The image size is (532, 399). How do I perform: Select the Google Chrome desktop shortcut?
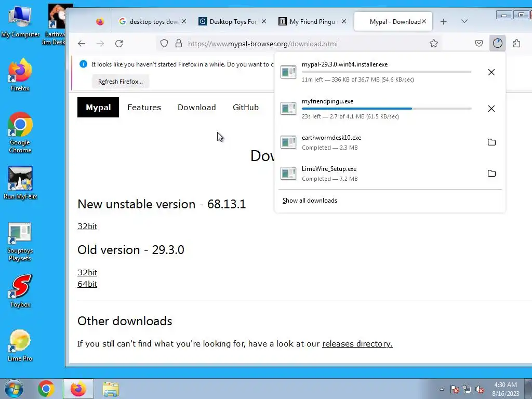point(20,132)
